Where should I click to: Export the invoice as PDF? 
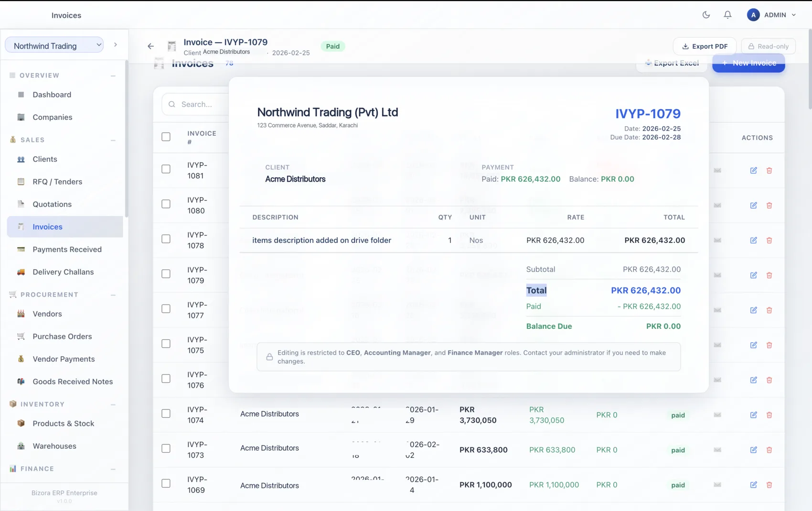[705, 46]
